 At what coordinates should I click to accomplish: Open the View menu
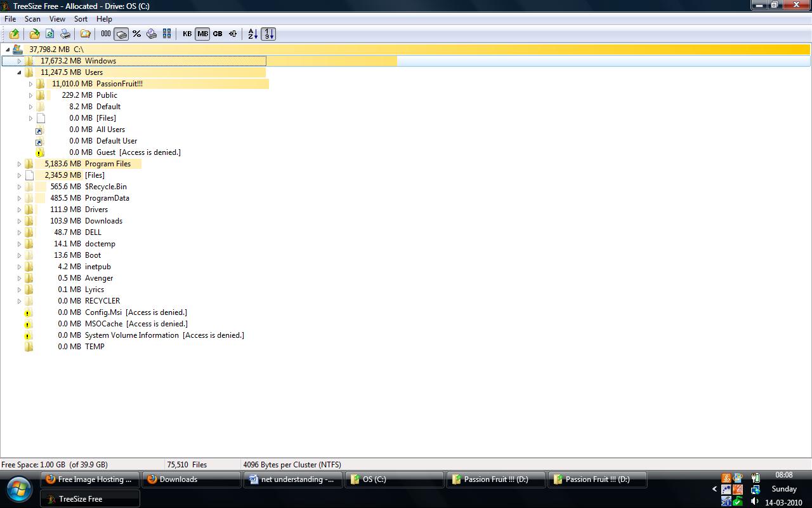[x=57, y=19]
